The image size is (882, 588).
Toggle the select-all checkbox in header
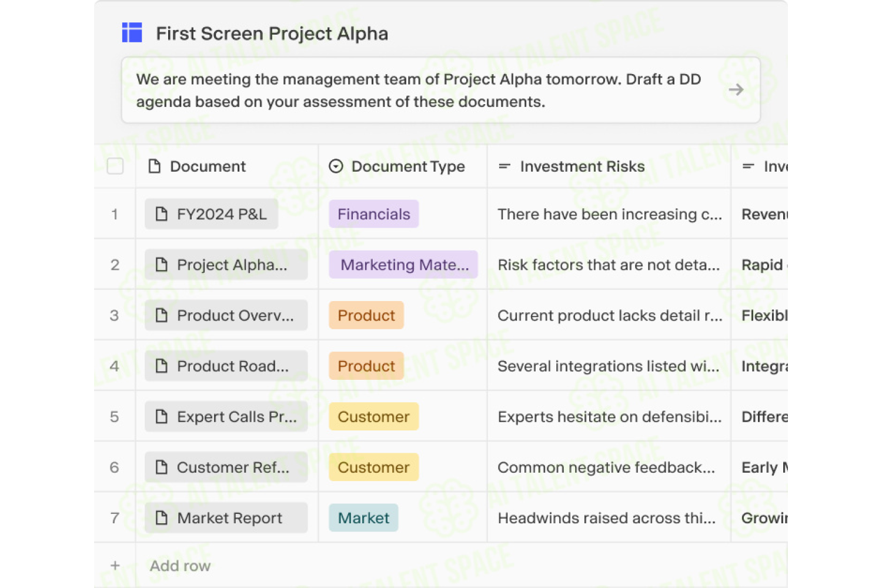[115, 166]
